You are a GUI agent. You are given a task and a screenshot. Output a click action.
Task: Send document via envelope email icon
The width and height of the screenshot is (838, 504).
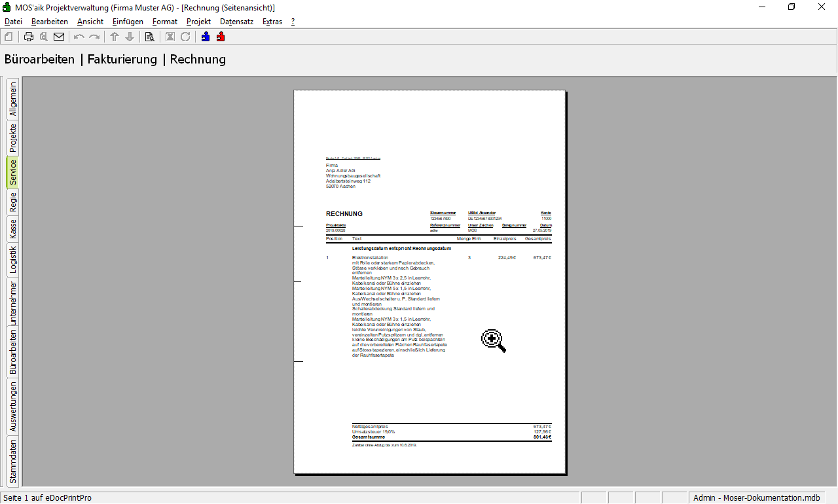[59, 37]
